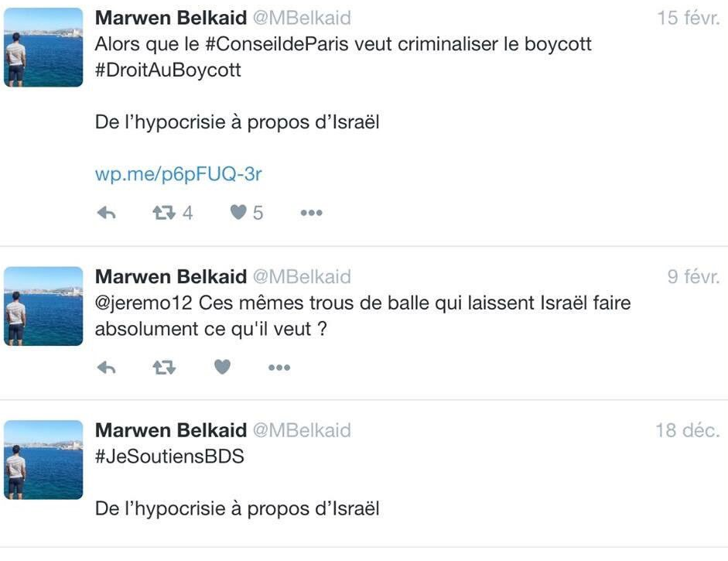Retweet the 15 févr. tweet
The height and width of the screenshot is (561, 728).
click(164, 213)
